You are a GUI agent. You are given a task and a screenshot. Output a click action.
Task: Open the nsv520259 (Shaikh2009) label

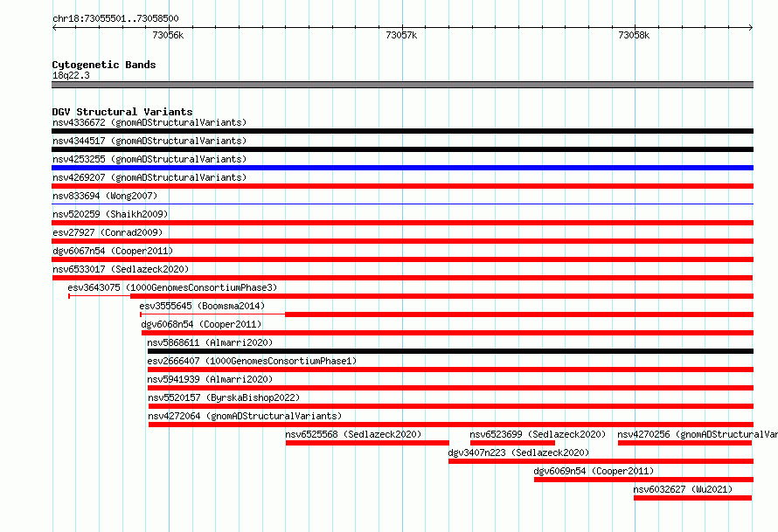110,214
